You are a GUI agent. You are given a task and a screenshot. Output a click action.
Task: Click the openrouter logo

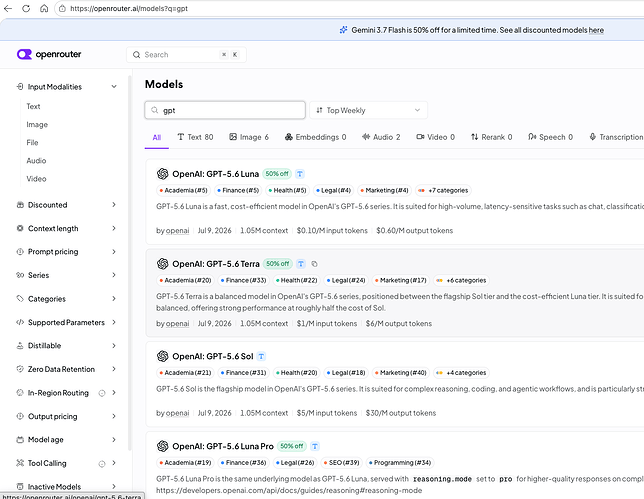coord(49,54)
